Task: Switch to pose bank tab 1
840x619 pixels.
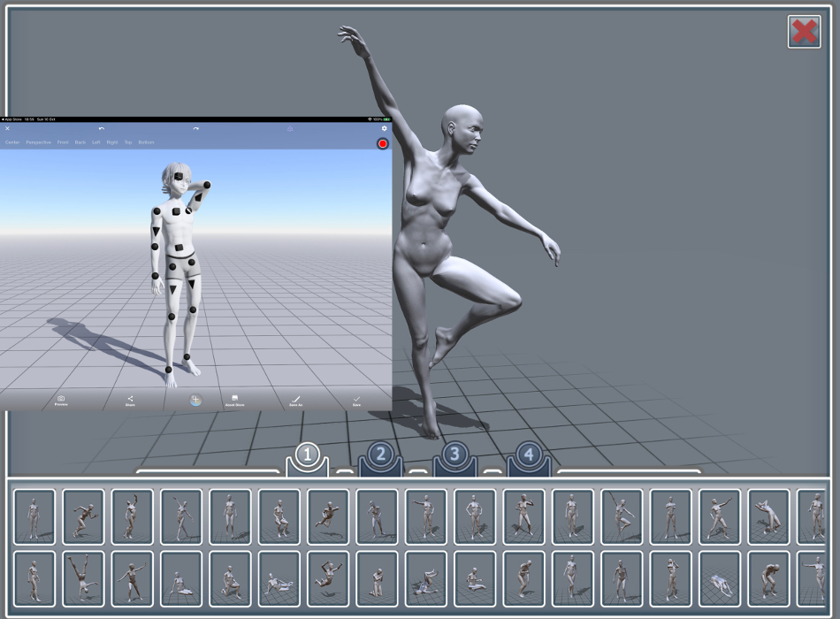Action: tap(306, 454)
